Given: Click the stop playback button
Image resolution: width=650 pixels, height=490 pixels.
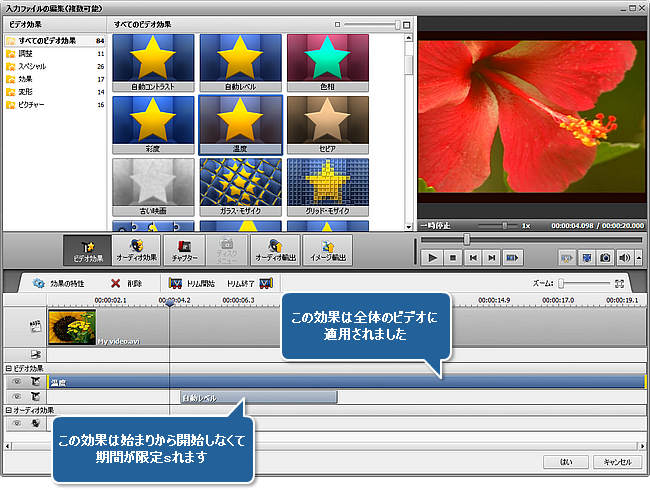Looking at the screenshot, I should click(453, 257).
